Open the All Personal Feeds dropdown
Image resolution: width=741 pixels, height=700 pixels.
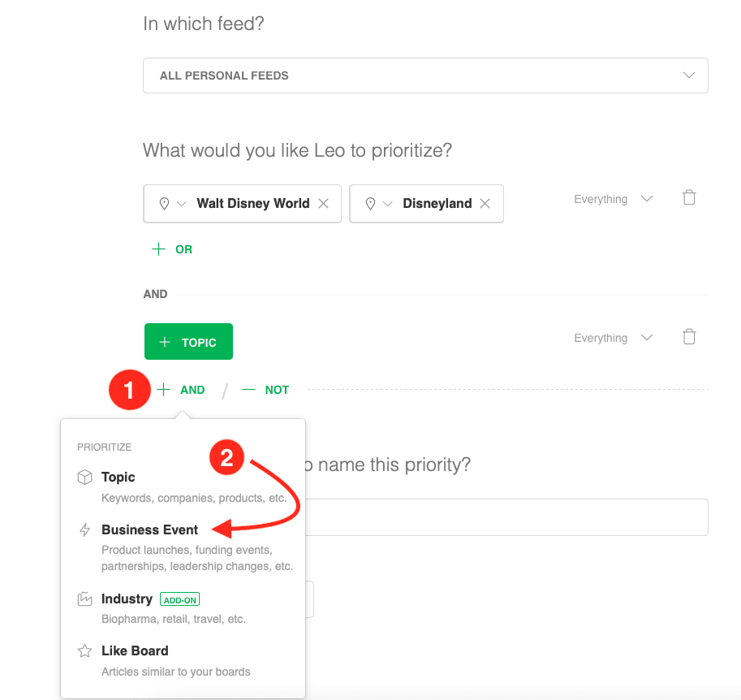tap(425, 76)
